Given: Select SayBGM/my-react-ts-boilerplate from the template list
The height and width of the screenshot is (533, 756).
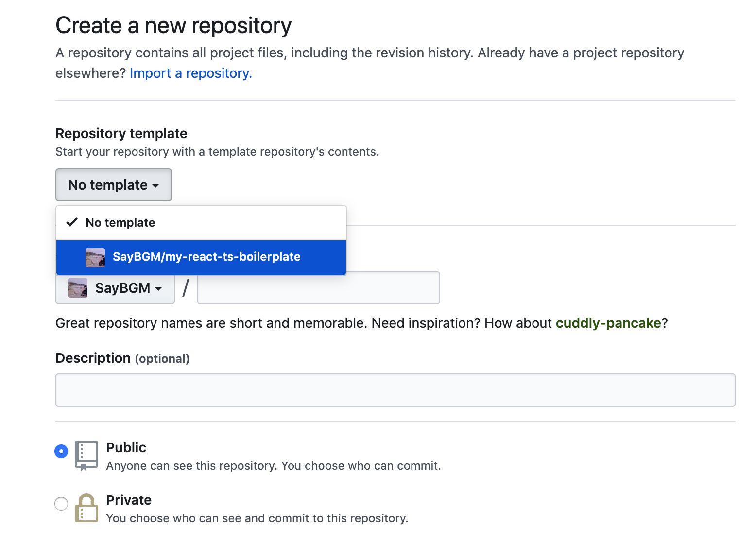Looking at the screenshot, I should click(206, 257).
